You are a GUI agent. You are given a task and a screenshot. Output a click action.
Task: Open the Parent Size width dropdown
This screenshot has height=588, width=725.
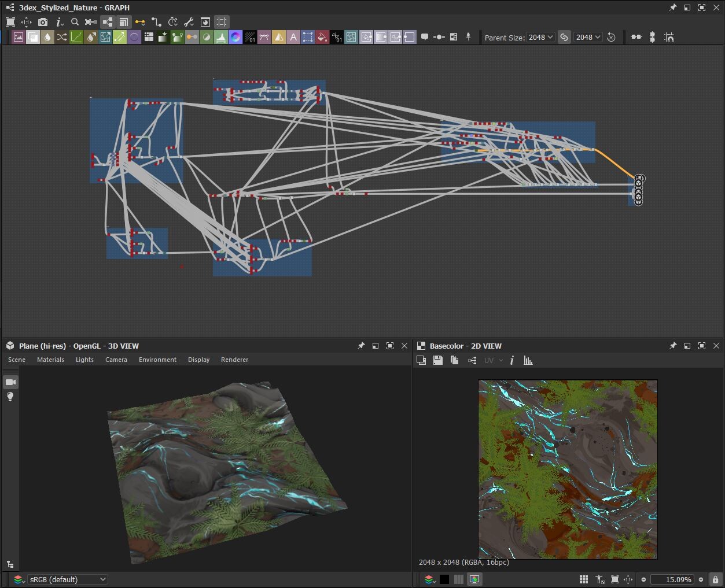540,38
